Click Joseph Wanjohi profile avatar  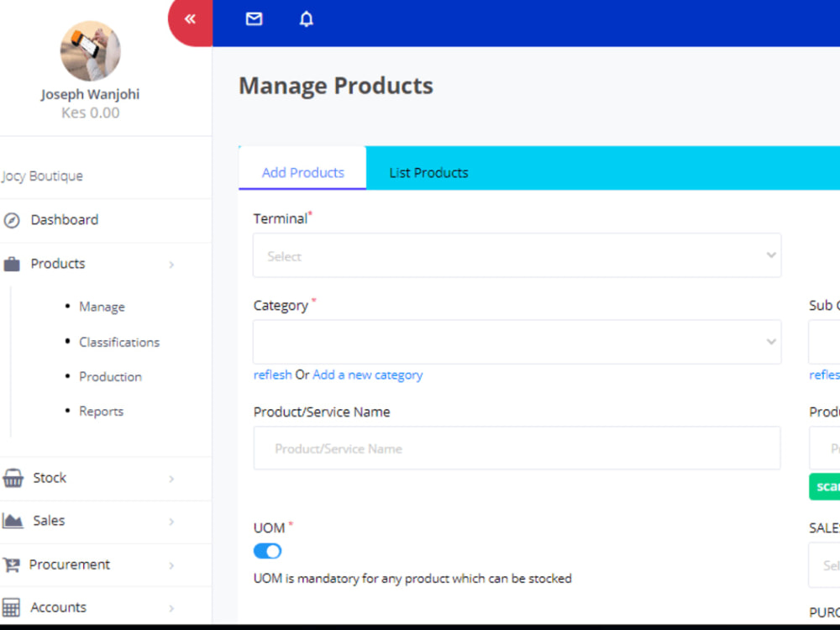click(90, 51)
